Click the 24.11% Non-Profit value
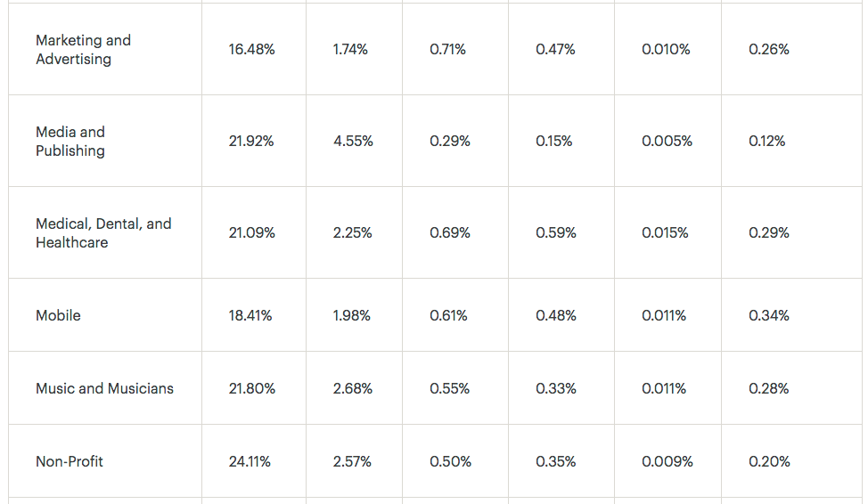 click(x=250, y=461)
